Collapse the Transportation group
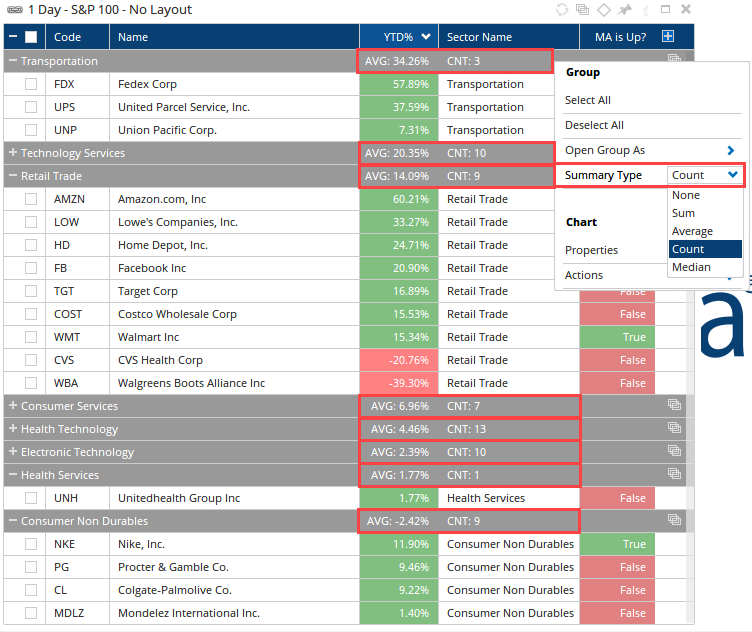Screen dimensions: 752x632 [x=13, y=61]
